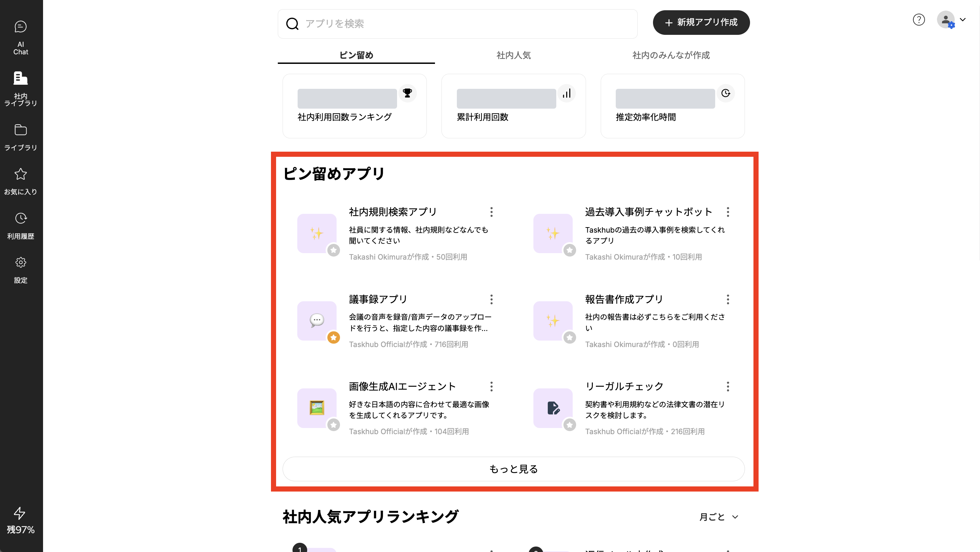Click the 新規アプリ作成 button
Screen dimensions: 980x552
[701, 23]
